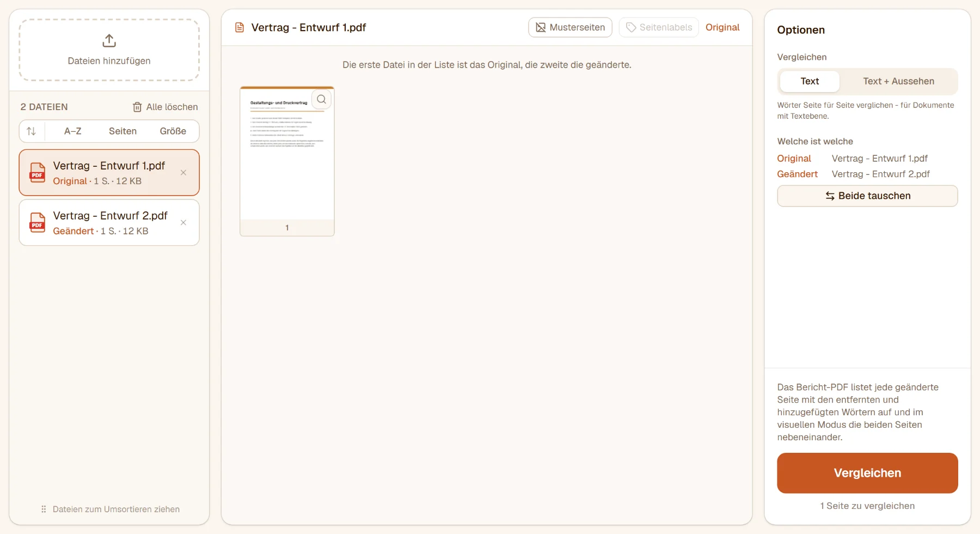The width and height of the screenshot is (980, 534).
Task: Click the 1 Seite zu vergleichen text
Action: [867, 506]
